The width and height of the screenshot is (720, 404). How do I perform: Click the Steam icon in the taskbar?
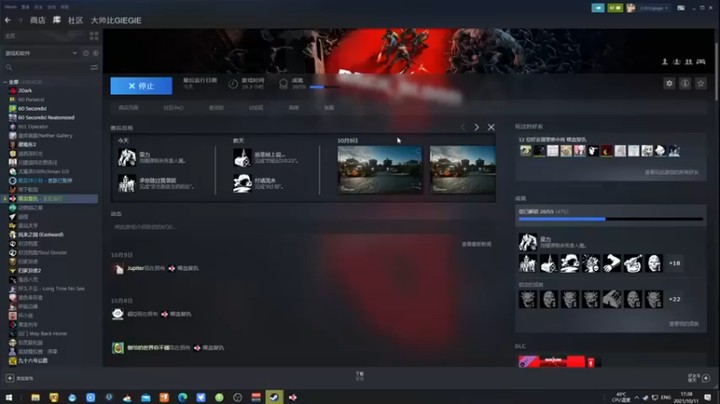click(274, 398)
